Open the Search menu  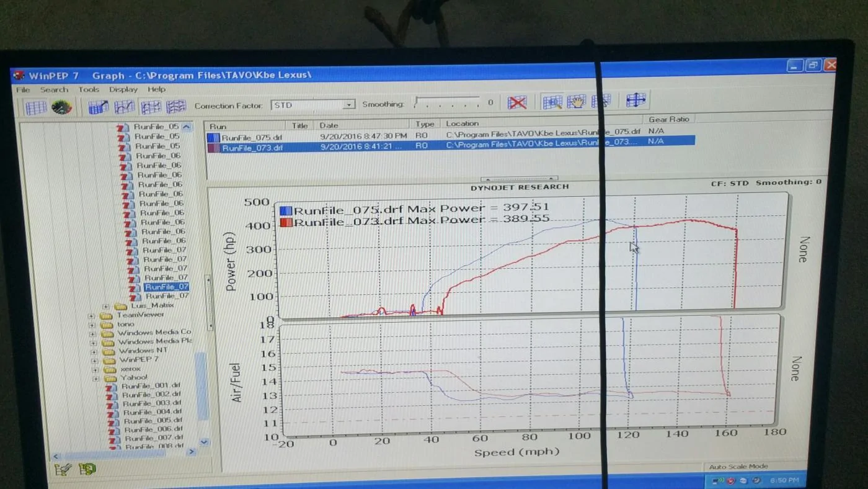(54, 90)
